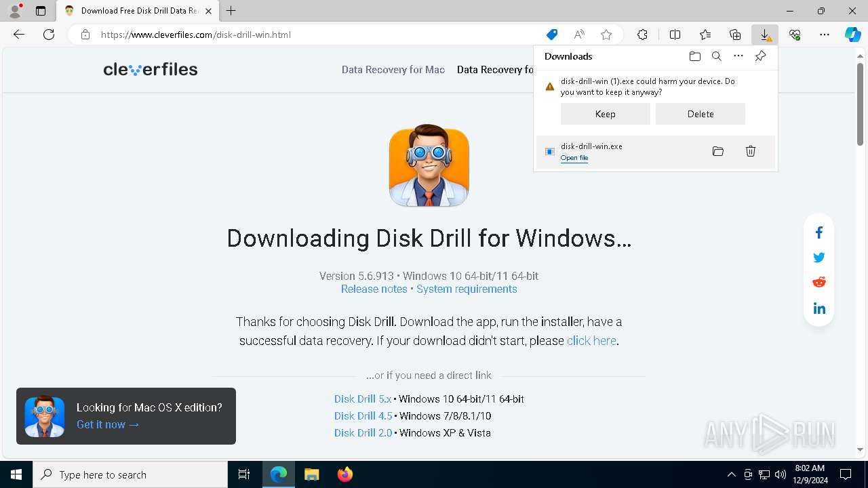The width and height of the screenshot is (868, 488).
Task: Show disk-drill-win.exe in folder
Action: 718,151
